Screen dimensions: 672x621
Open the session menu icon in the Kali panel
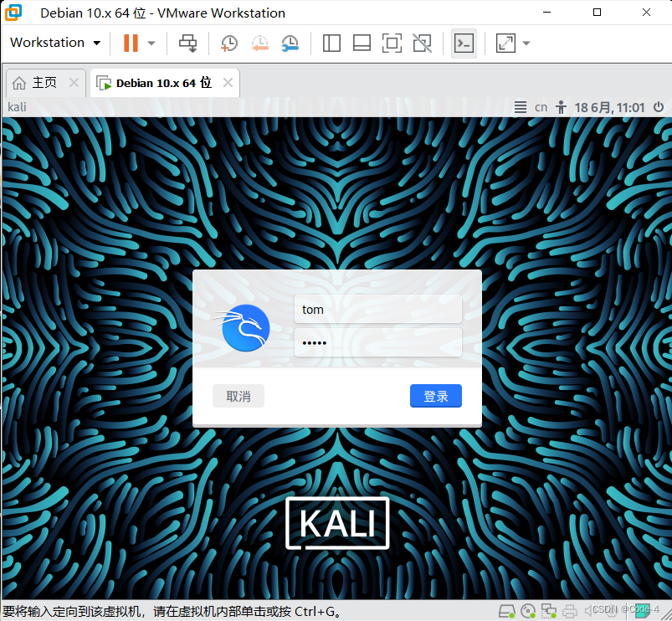(521, 107)
